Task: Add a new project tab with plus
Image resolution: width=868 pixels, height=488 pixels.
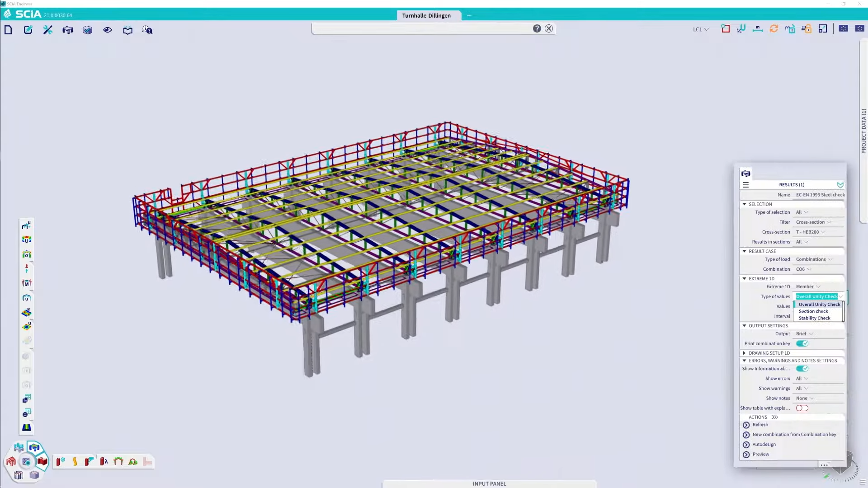Action: click(469, 15)
